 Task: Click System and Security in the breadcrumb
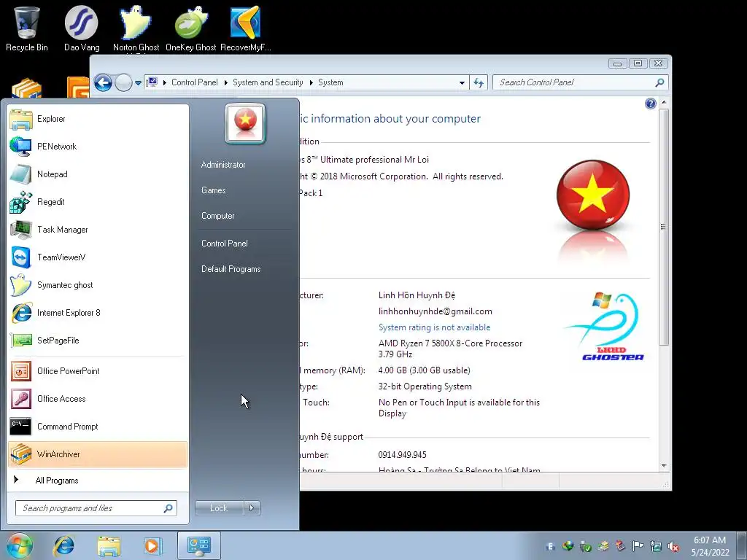[268, 83]
